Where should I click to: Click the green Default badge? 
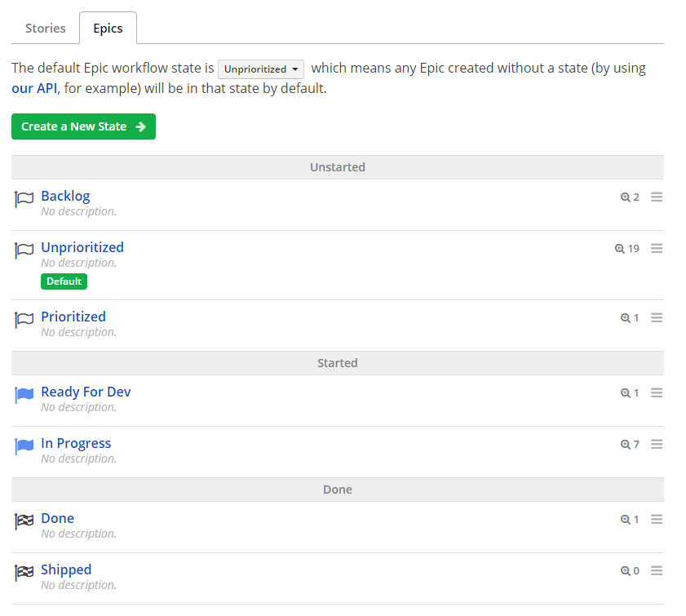click(64, 281)
